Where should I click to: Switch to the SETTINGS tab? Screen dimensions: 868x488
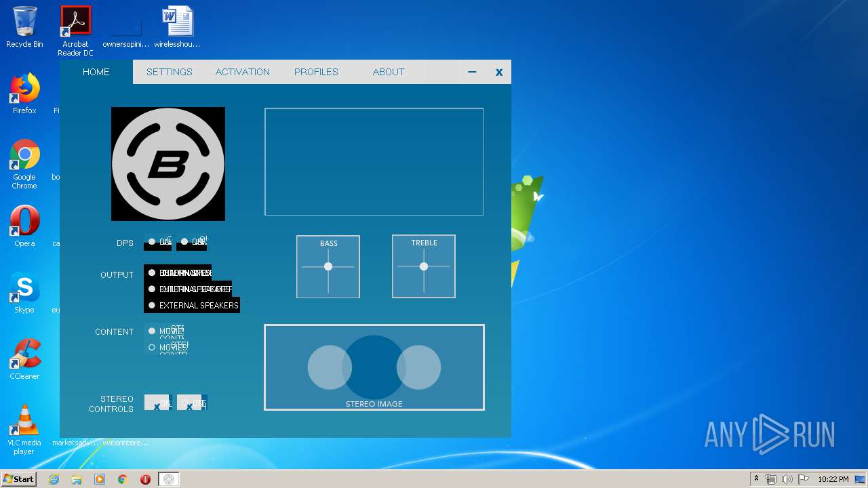pos(169,72)
